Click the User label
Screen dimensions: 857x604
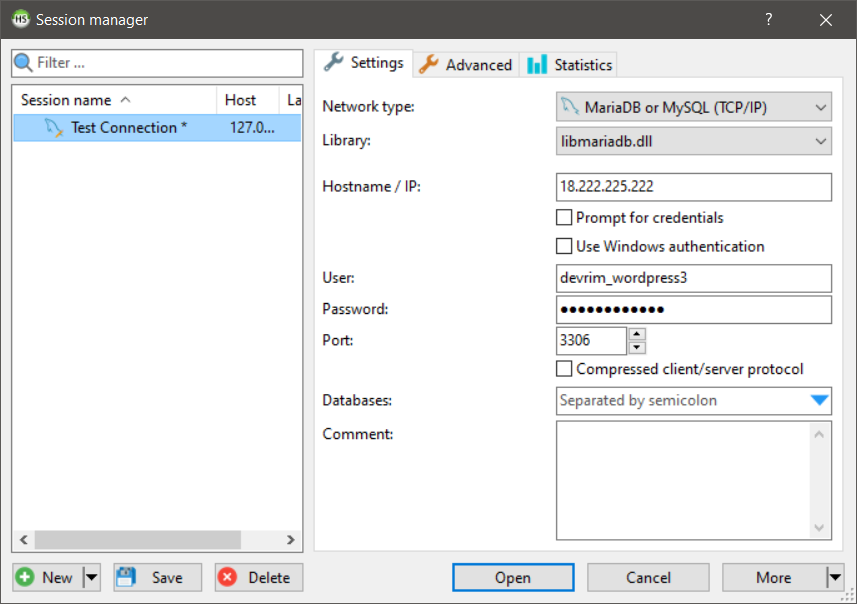tap(338, 278)
